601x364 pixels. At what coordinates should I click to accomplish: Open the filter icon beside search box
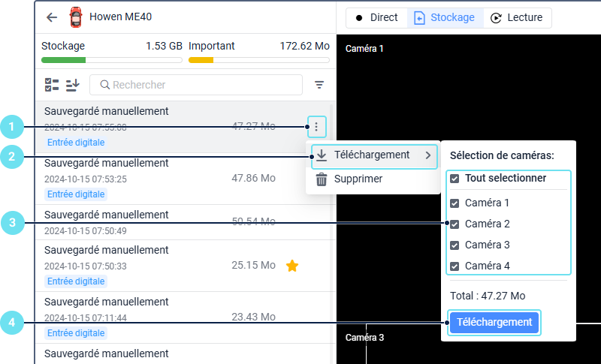[319, 85]
